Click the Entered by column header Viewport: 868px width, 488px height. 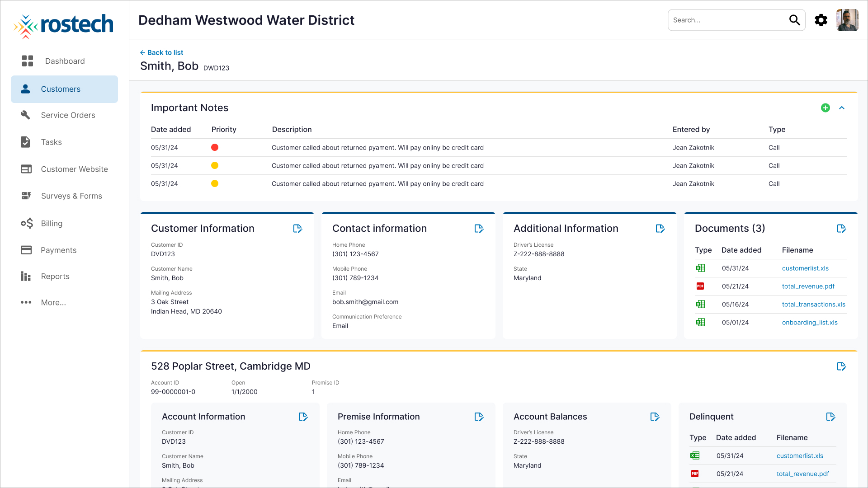pyautogui.click(x=691, y=129)
